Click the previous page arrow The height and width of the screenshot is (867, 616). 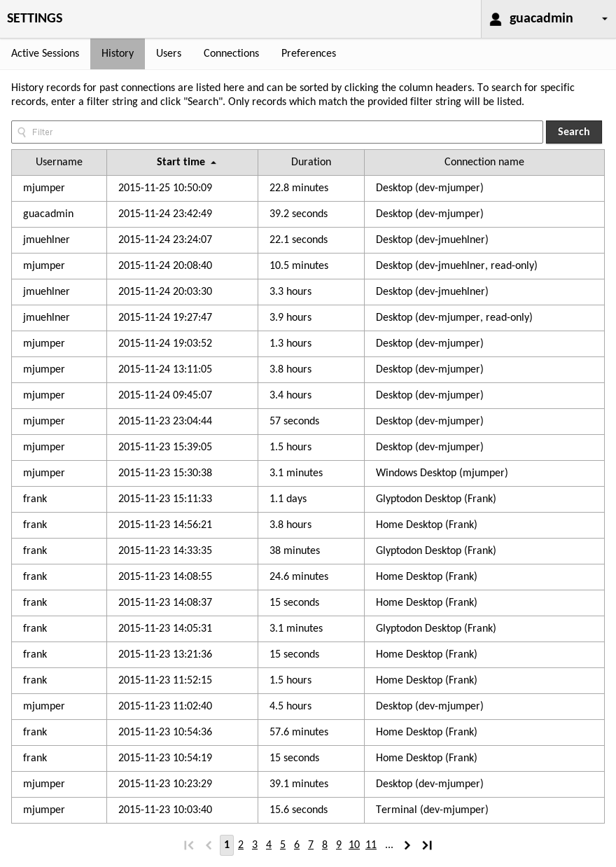pyautogui.click(x=209, y=845)
